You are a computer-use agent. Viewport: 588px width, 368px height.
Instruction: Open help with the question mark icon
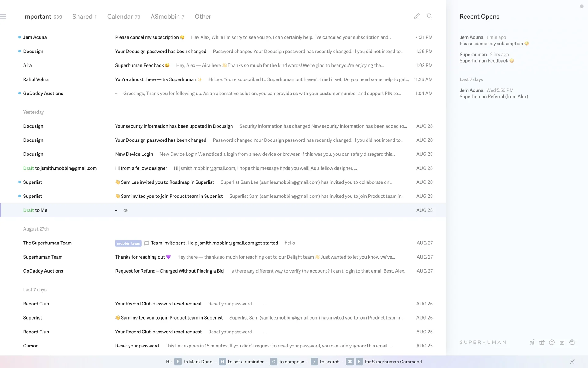coord(552,342)
